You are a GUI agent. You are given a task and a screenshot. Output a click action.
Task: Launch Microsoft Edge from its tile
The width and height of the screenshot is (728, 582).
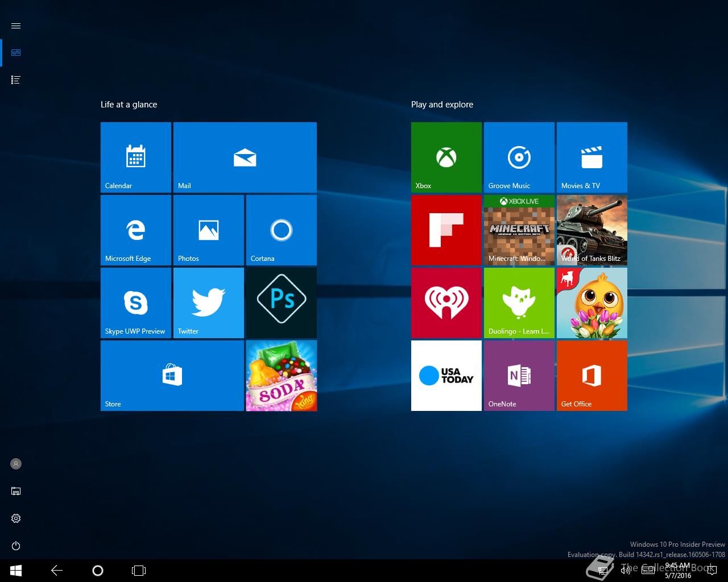135,230
